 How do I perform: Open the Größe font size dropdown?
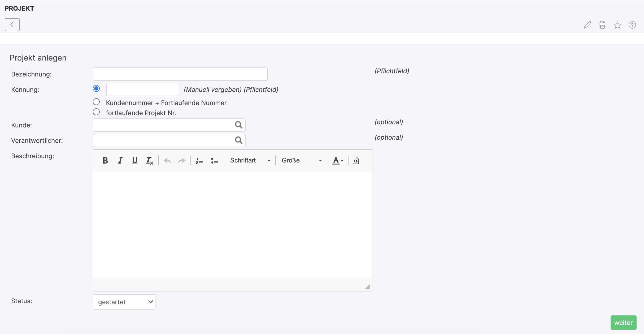302,160
